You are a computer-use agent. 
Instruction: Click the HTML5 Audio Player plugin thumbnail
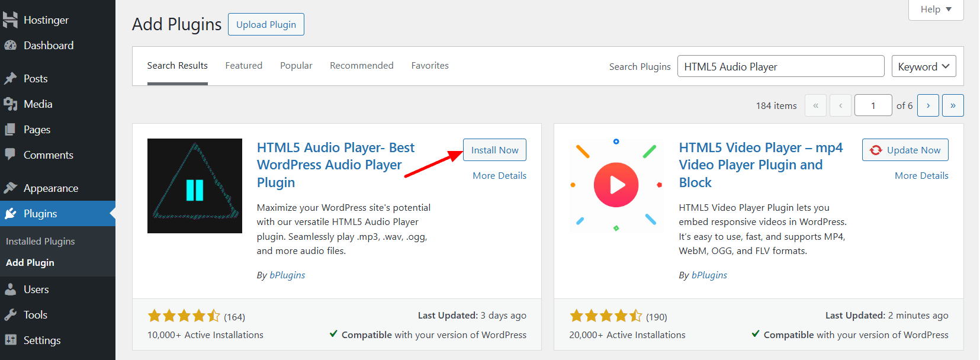click(x=195, y=186)
